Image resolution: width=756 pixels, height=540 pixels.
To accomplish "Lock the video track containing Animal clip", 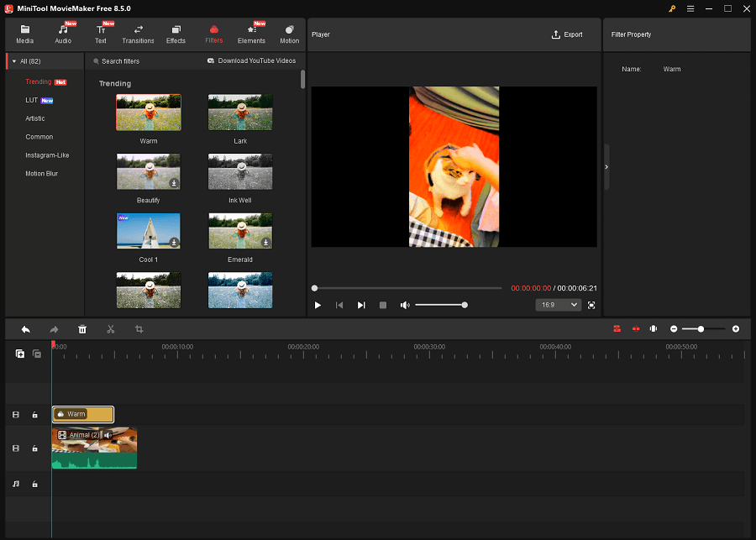I will coord(34,448).
